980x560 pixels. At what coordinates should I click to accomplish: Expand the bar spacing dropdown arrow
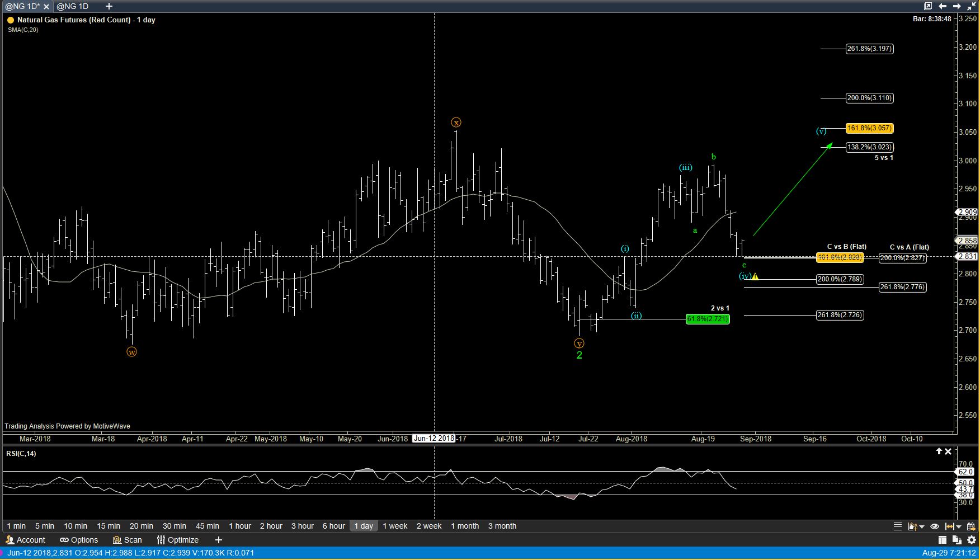[x=959, y=527]
